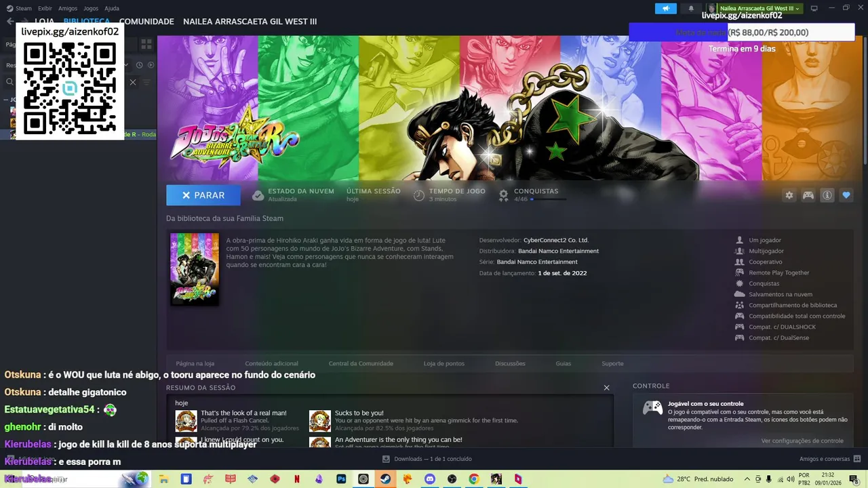This screenshot has width=868, height=488.
Task: Clear the library search field
Action: 133,82
